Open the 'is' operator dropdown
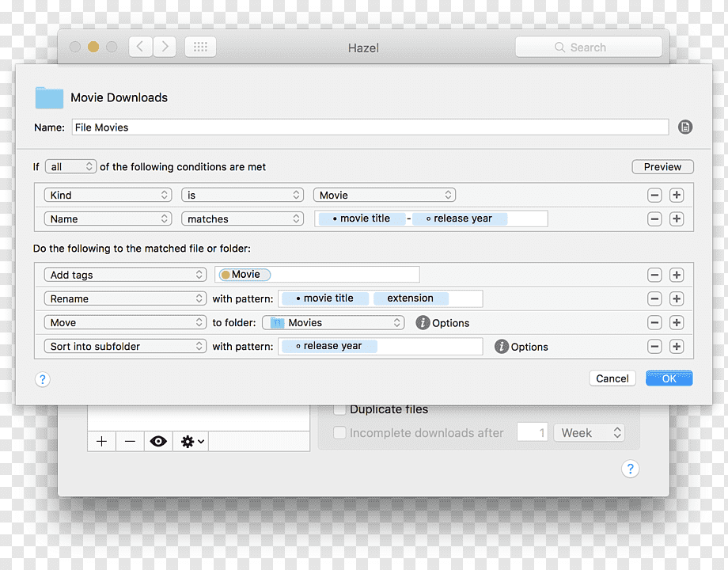 pos(242,195)
